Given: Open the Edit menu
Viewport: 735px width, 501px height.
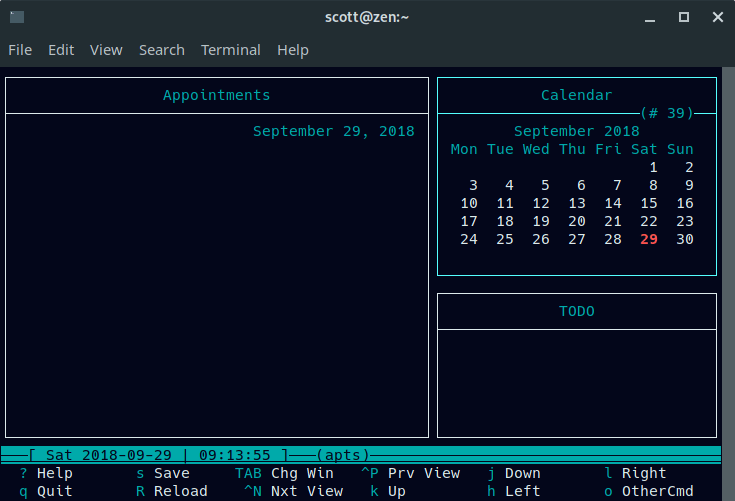Looking at the screenshot, I should click(x=61, y=50).
